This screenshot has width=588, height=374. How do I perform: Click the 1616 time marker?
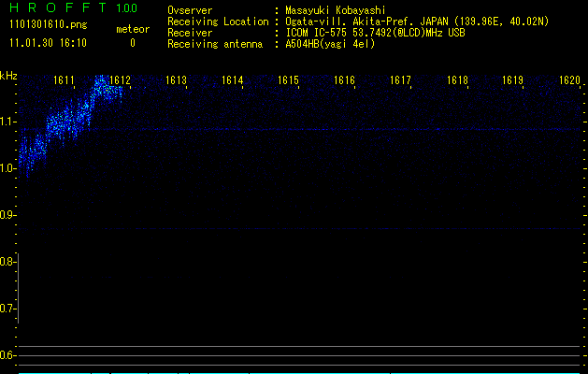pos(345,80)
